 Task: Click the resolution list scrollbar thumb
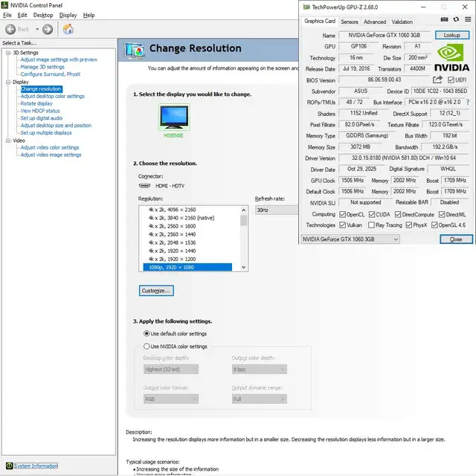pos(243,220)
